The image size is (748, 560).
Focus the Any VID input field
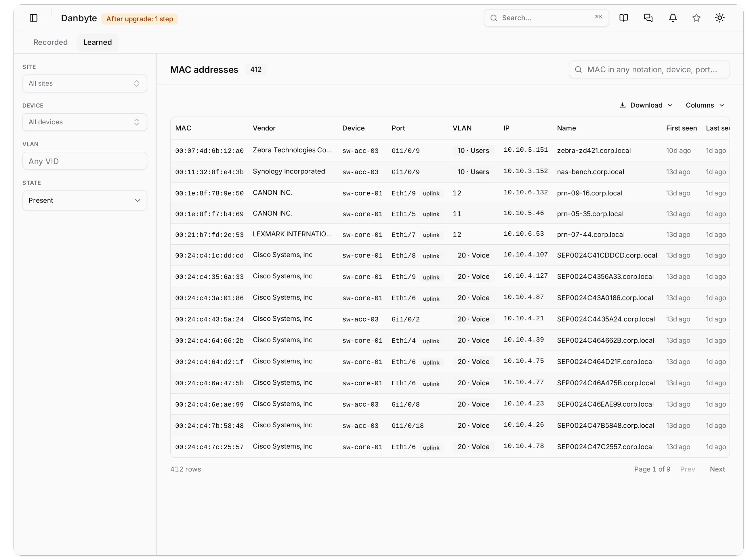85,161
